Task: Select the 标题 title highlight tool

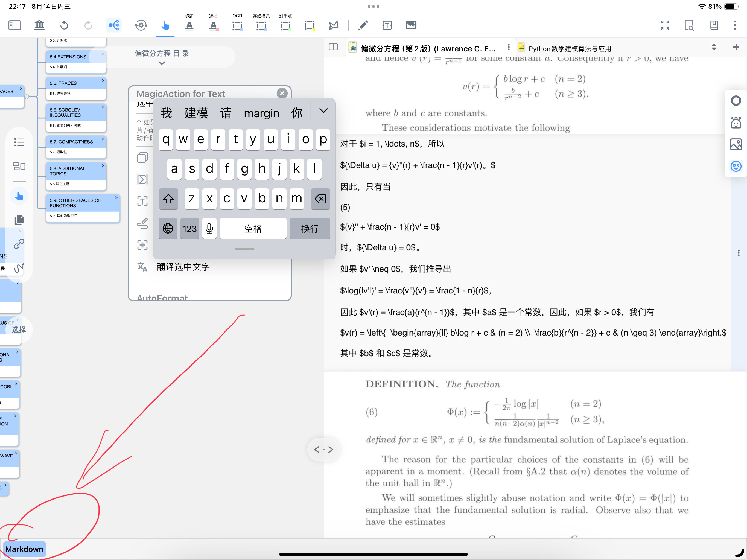Action: pos(189,25)
